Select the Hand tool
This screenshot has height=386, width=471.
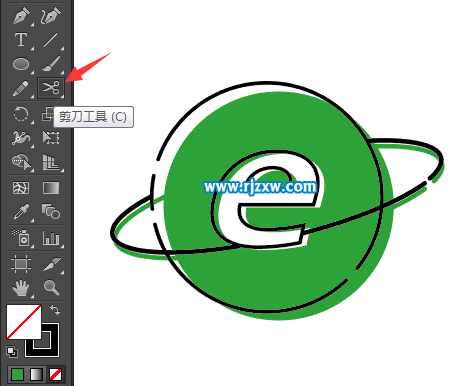coord(21,288)
